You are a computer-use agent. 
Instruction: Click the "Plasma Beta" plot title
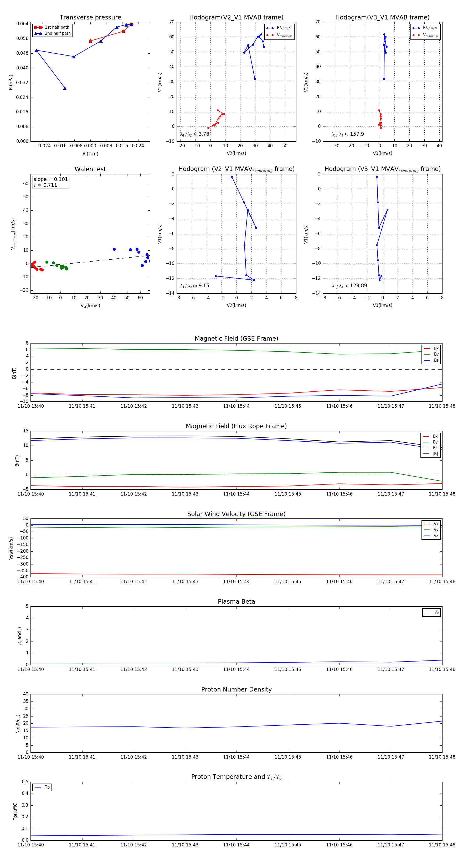tap(236, 602)
